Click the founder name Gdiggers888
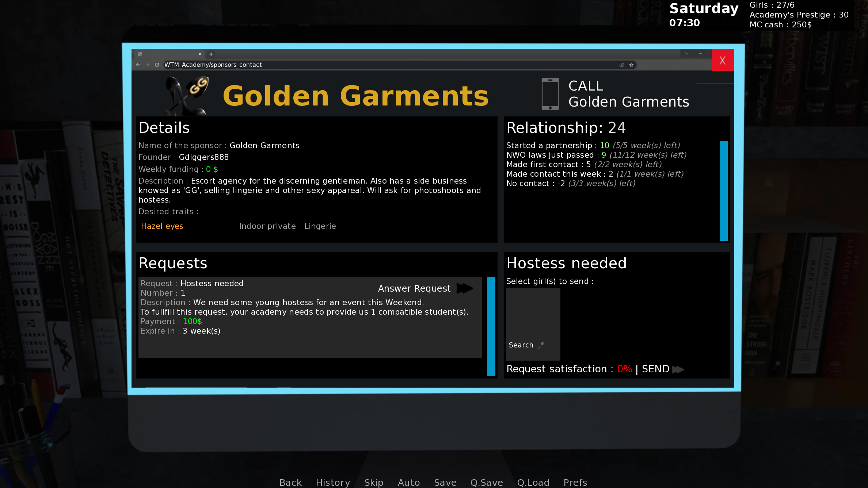Screen dimensions: 868x488 pyautogui.click(x=204, y=157)
